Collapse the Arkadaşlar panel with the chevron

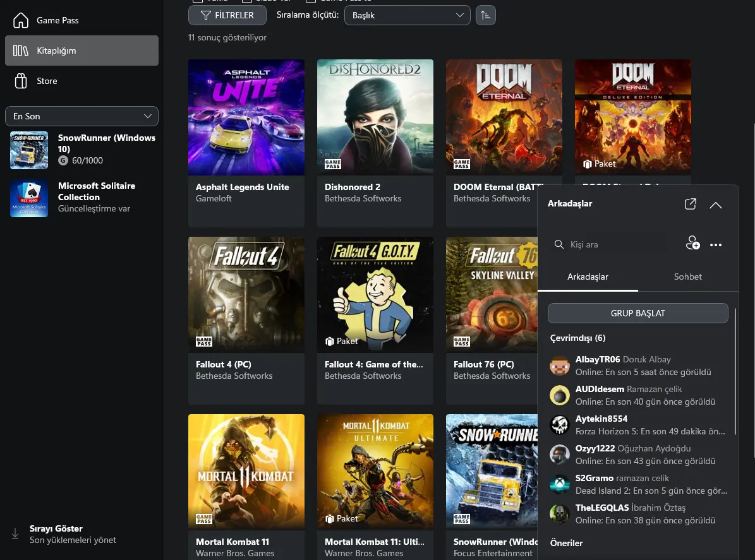716,205
